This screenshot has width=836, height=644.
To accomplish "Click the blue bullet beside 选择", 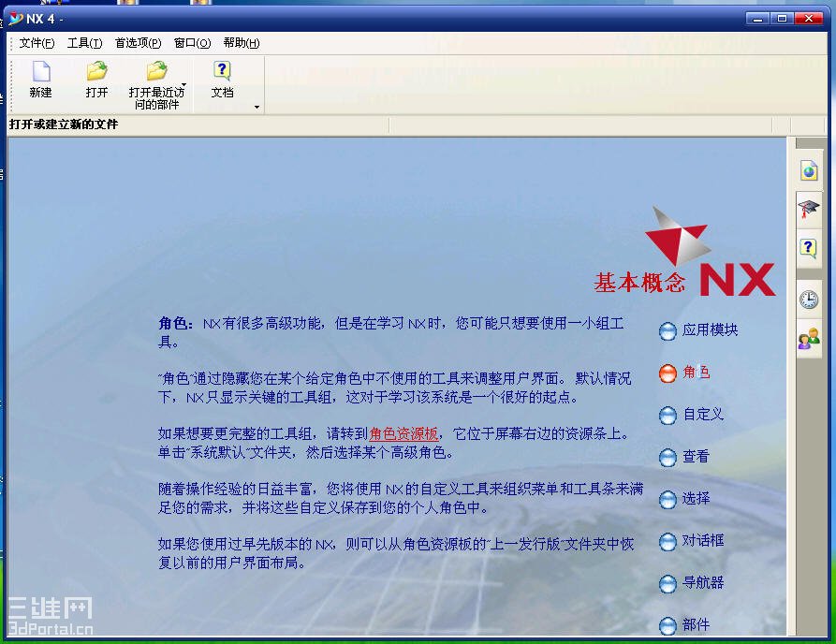I will pyautogui.click(x=667, y=500).
